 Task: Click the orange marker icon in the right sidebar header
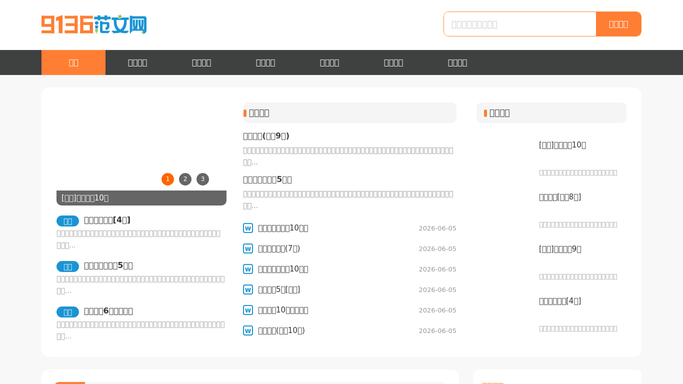click(485, 113)
